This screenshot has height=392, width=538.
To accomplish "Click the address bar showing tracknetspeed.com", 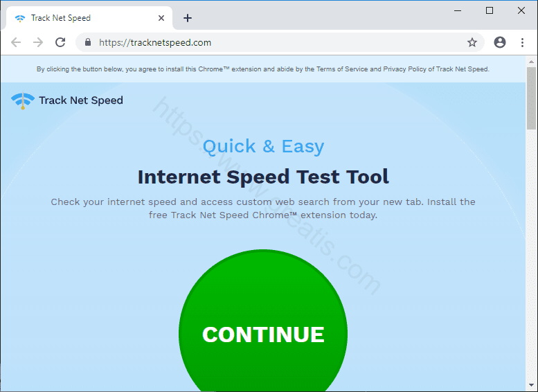I will tap(277, 42).
